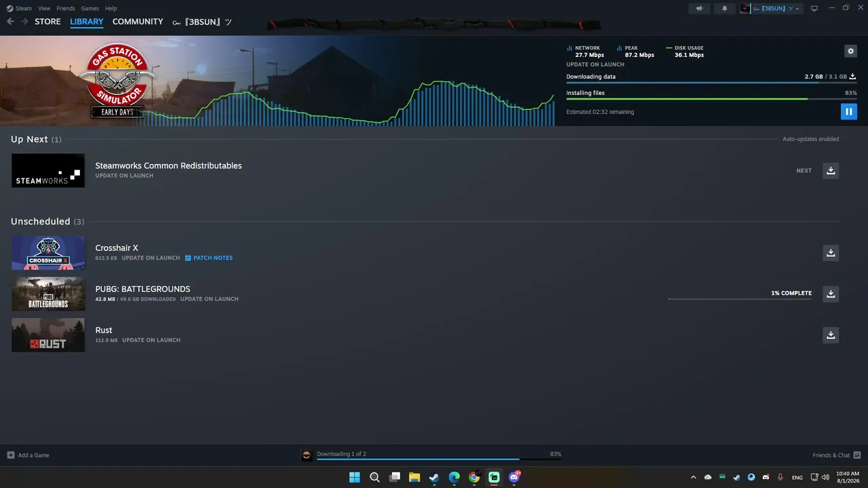Screen dimensions: 868x488
Task: Click Add a Game
Action: click(28, 455)
